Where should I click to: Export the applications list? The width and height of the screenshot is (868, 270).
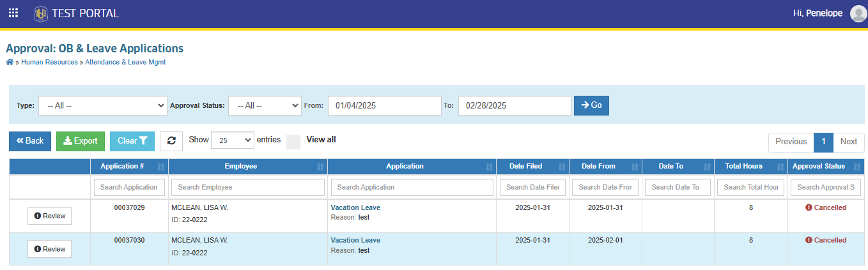(81, 141)
